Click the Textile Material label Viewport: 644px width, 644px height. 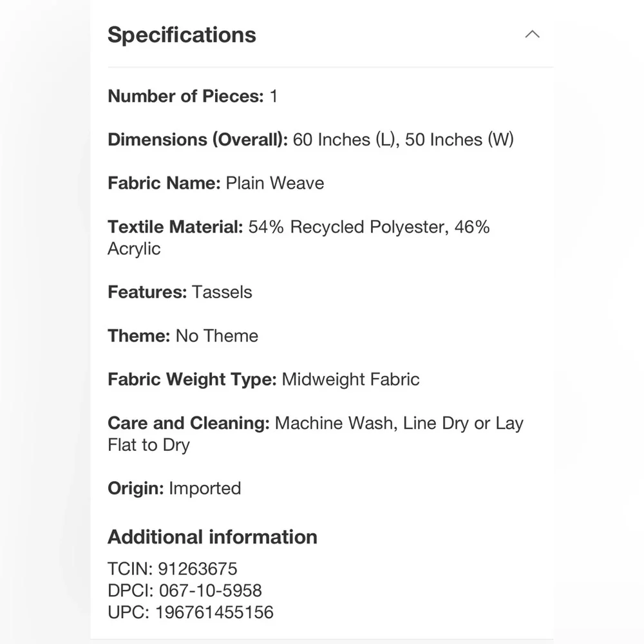tap(175, 227)
